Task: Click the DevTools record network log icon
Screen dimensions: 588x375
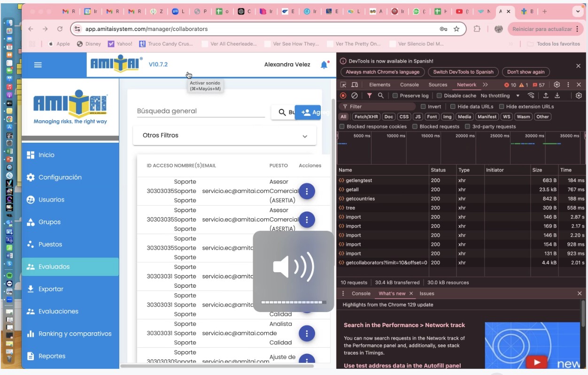Action: pos(343,96)
